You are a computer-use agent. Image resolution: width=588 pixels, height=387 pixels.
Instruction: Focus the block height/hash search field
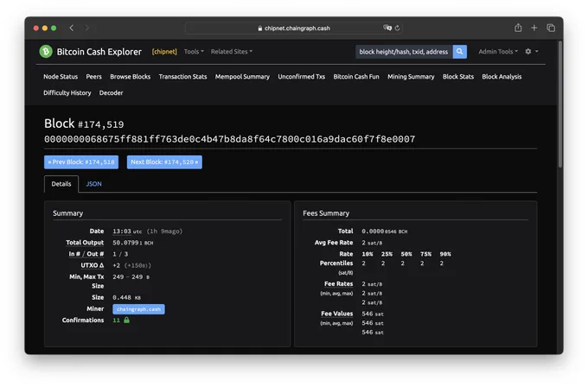coord(404,52)
